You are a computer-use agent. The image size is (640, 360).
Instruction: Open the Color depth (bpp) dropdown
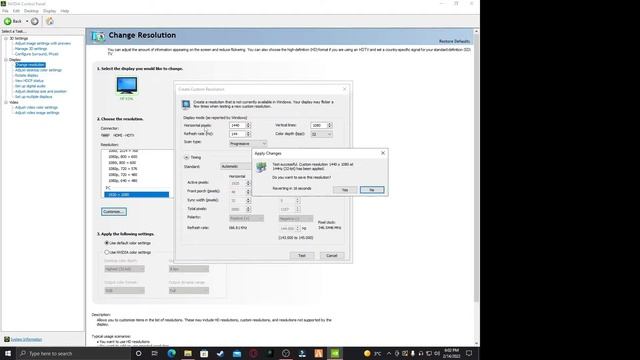(x=322, y=134)
